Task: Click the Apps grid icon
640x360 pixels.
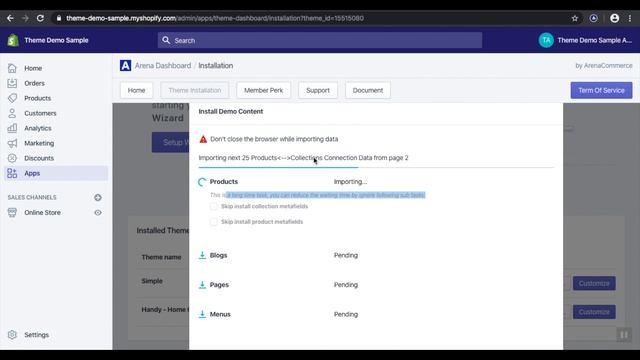Action: (12, 173)
